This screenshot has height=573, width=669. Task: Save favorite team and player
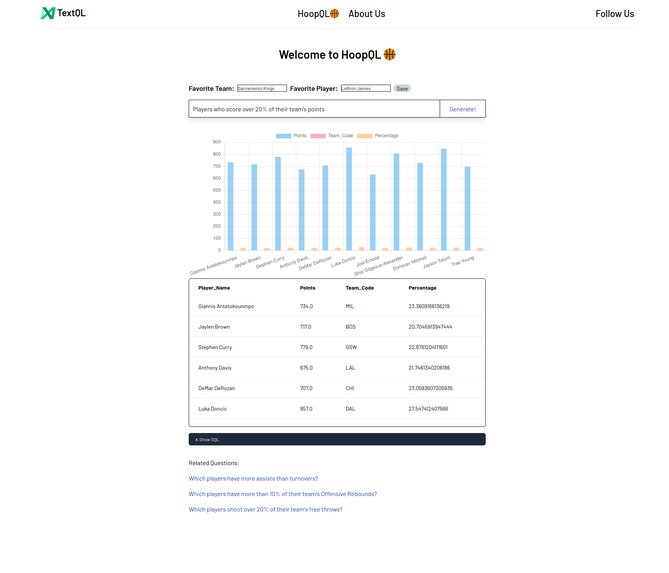point(402,88)
